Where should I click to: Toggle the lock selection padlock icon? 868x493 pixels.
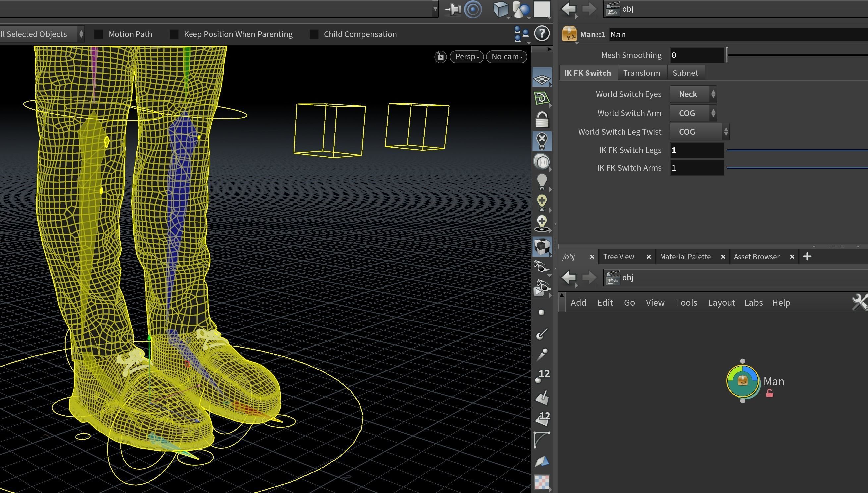541,120
